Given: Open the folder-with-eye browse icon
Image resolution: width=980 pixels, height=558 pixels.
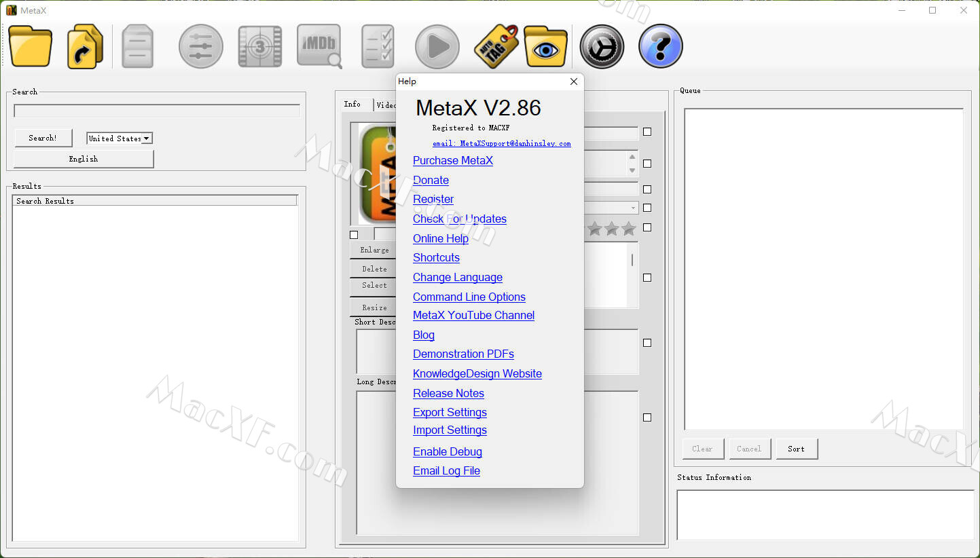Looking at the screenshot, I should 545,46.
